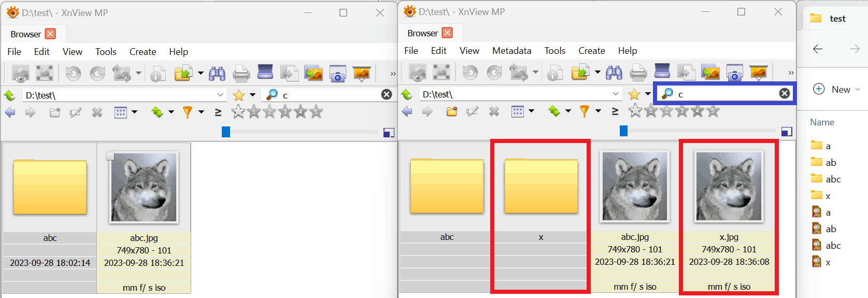Open the File menu in left window
This screenshot has width=868, height=298.
(x=15, y=52)
